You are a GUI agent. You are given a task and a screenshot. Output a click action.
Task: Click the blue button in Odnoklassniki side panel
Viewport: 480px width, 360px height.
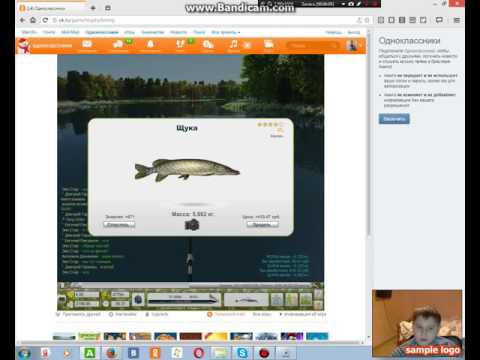[394, 119]
